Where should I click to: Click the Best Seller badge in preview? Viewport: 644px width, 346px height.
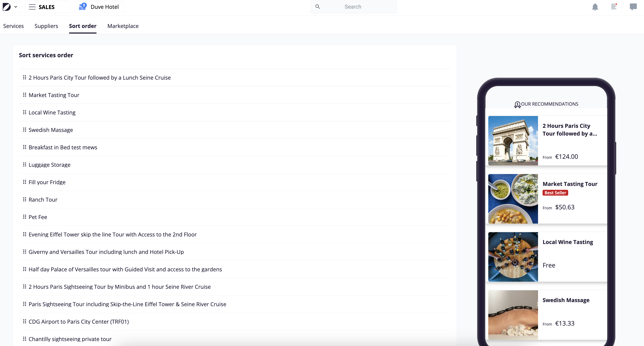[555, 193]
